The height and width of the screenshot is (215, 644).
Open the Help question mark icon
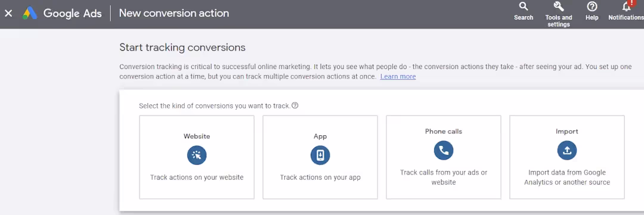tap(592, 7)
